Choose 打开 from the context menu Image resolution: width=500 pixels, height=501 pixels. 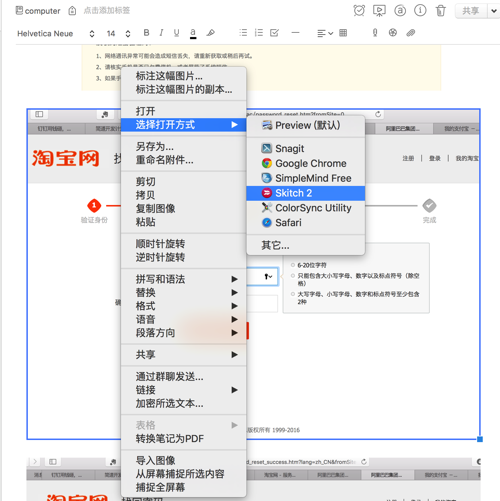184,111
